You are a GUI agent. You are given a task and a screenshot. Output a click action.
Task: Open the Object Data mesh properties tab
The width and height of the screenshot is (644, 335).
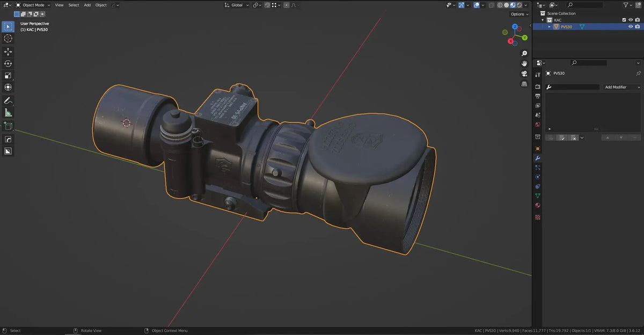538,196
